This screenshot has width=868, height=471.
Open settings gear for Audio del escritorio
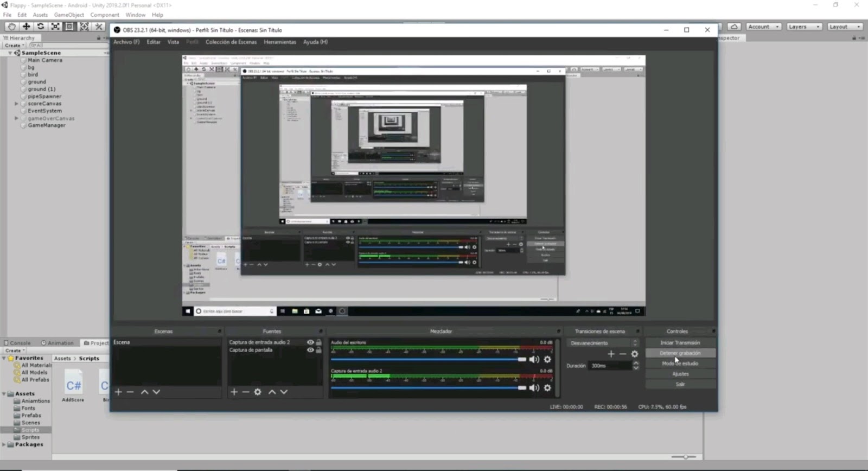click(547, 359)
